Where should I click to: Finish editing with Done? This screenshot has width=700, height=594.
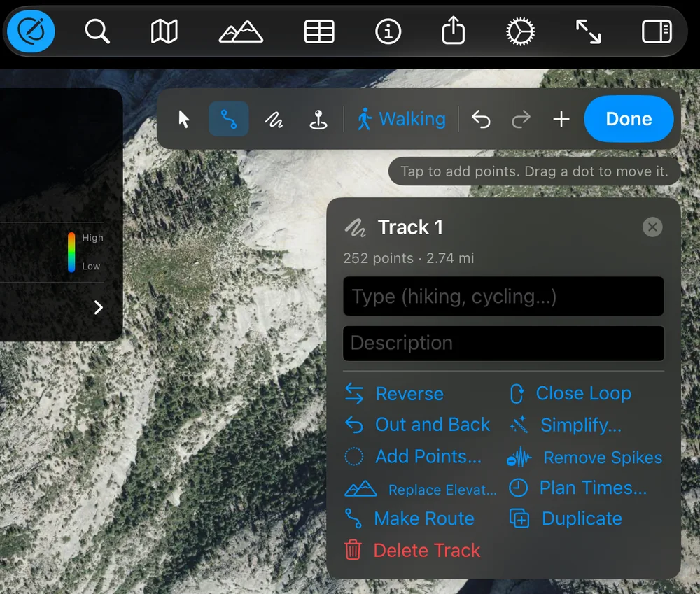pyautogui.click(x=629, y=119)
